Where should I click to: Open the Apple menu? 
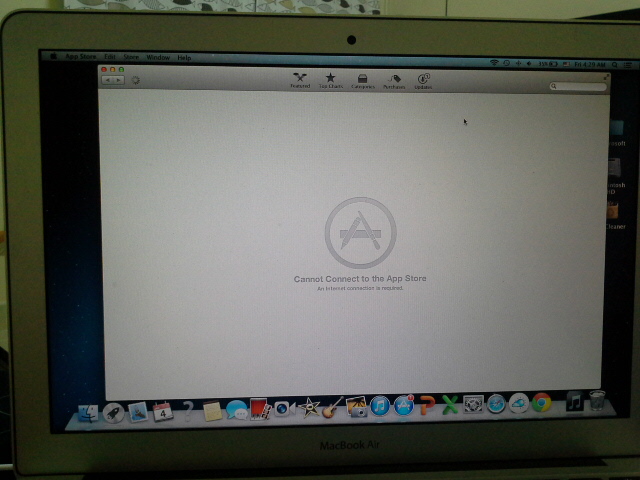53,56
